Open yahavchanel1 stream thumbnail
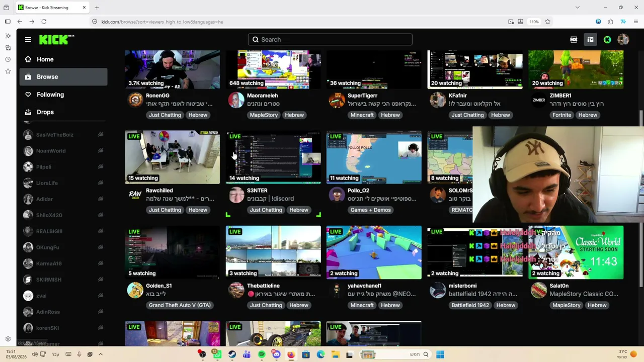 tap(374, 252)
